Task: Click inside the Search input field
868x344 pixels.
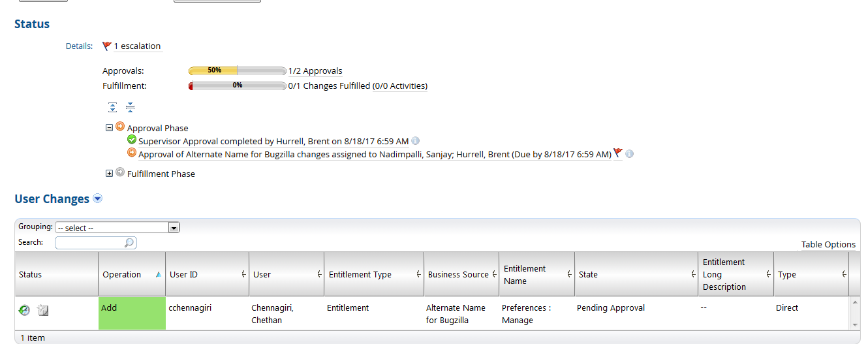Action: [x=89, y=243]
